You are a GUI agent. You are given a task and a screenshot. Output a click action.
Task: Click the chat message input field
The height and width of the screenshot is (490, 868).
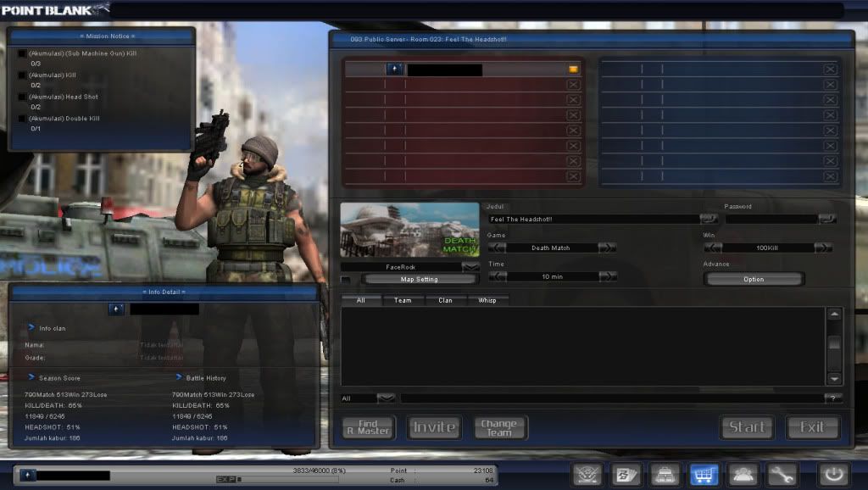coord(612,398)
